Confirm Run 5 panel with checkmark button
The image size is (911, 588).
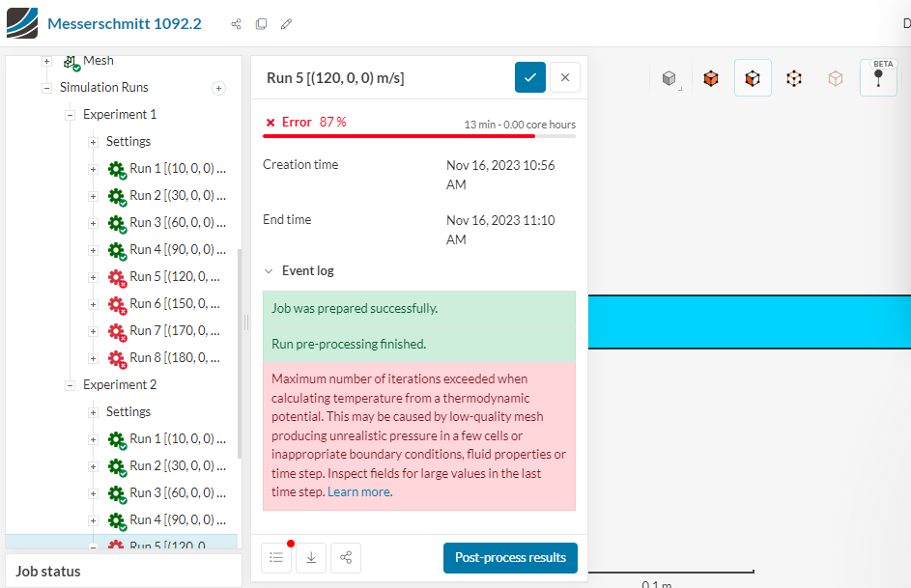529,77
